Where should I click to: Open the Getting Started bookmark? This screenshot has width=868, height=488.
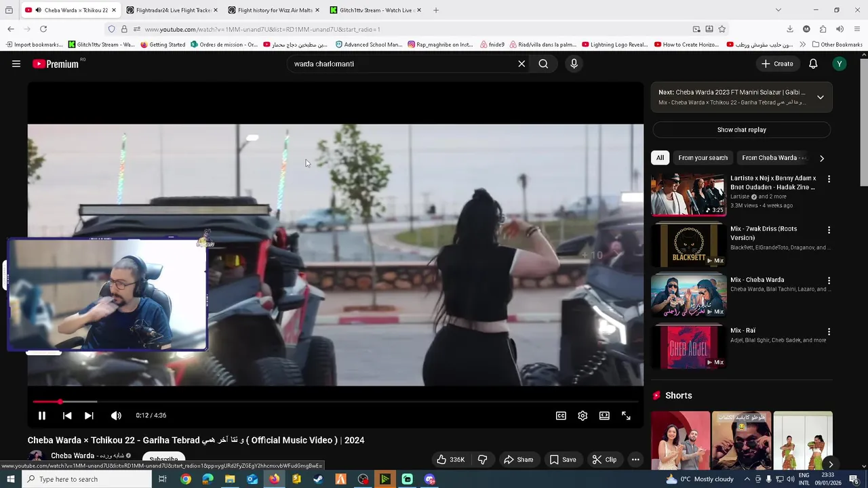click(x=163, y=45)
